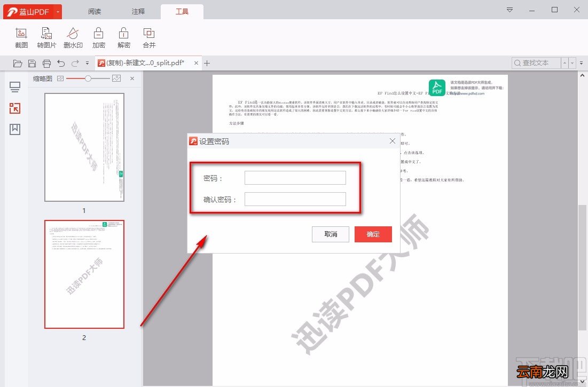Find next match with the down arrow
Screen dimensions: 588x387
pos(573,63)
